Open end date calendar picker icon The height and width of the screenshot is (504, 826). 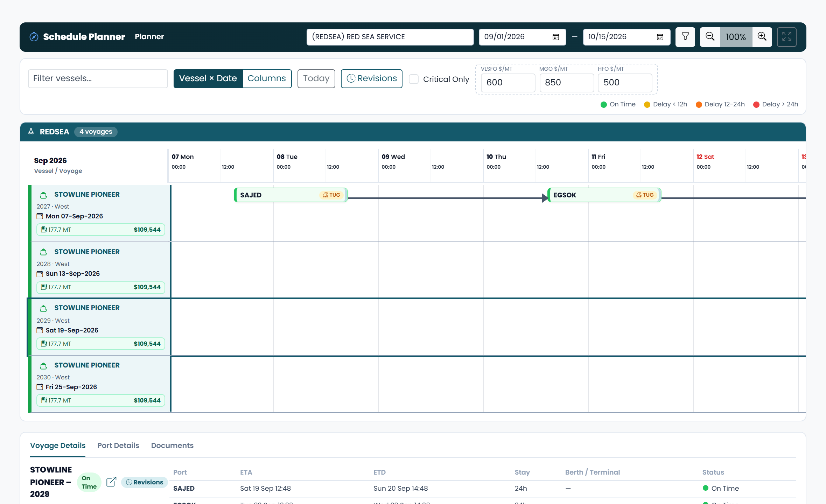[x=660, y=37]
